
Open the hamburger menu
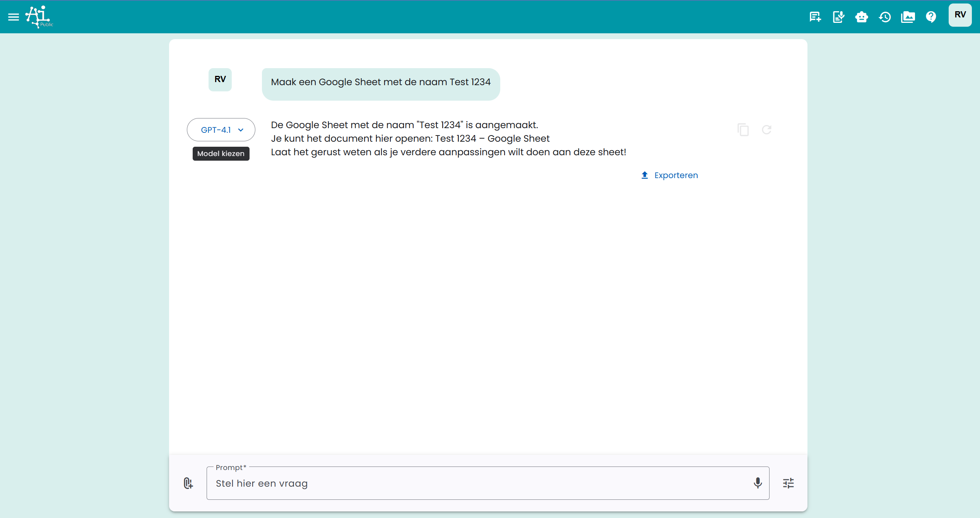coord(14,17)
